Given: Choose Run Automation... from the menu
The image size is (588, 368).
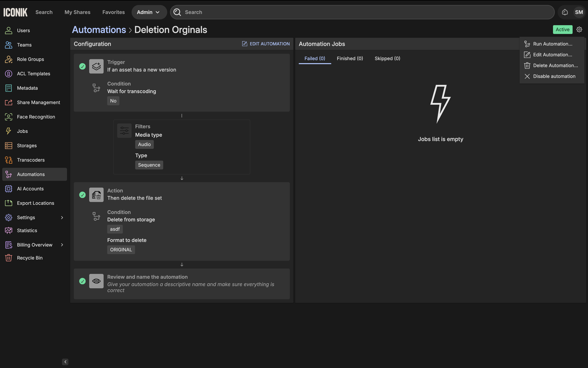Looking at the screenshot, I should tap(552, 44).
